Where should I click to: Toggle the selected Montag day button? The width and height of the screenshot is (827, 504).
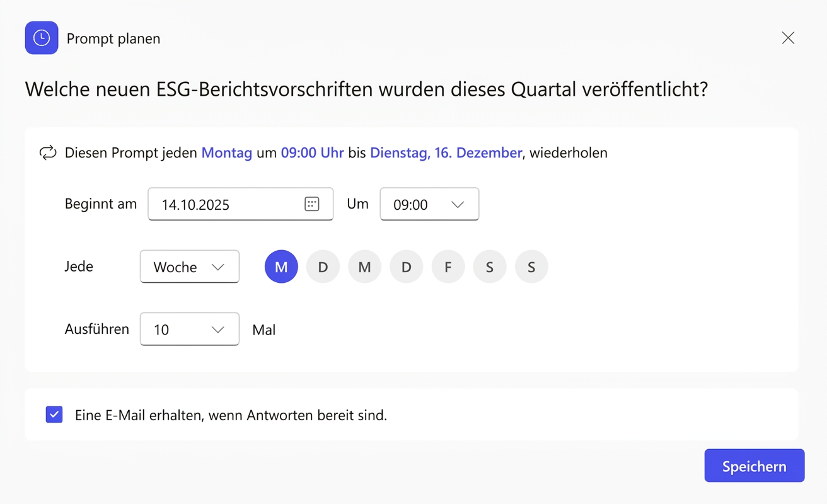(281, 266)
